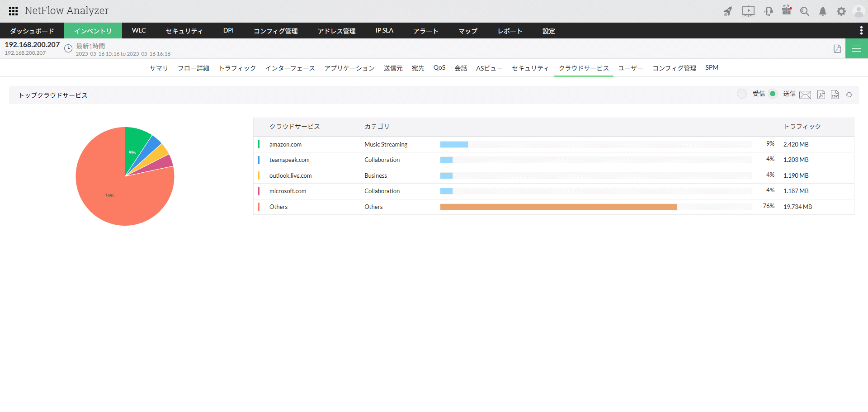
Task: Switch to the 宛先 sub-tab
Action: point(418,68)
